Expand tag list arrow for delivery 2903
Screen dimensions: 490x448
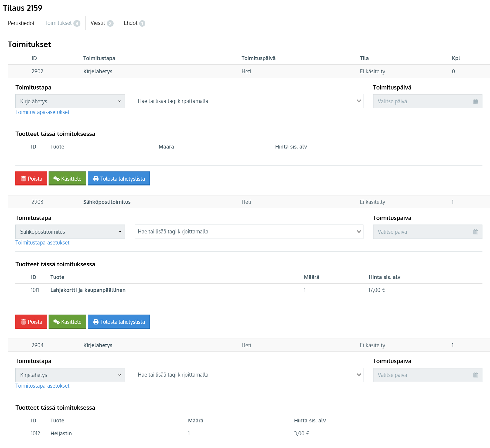coord(359,232)
